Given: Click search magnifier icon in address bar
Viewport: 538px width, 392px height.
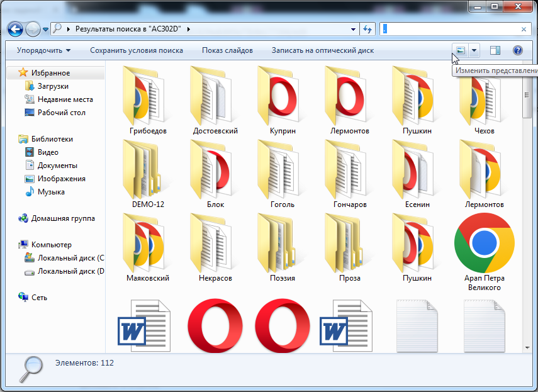Looking at the screenshot, I should tap(58, 28).
